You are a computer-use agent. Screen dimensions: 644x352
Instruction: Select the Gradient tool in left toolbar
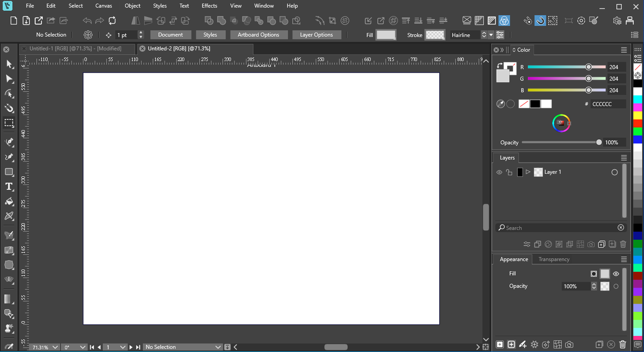click(9, 299)
